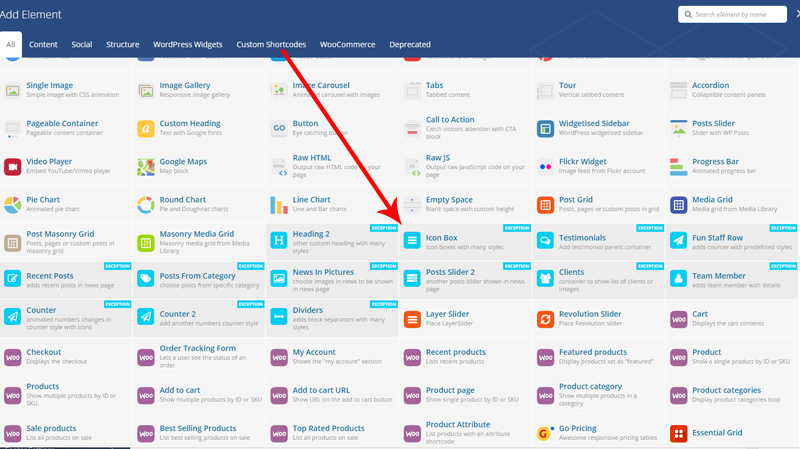Select the Checkout element
800x449 pixels.
click(66, 357)
